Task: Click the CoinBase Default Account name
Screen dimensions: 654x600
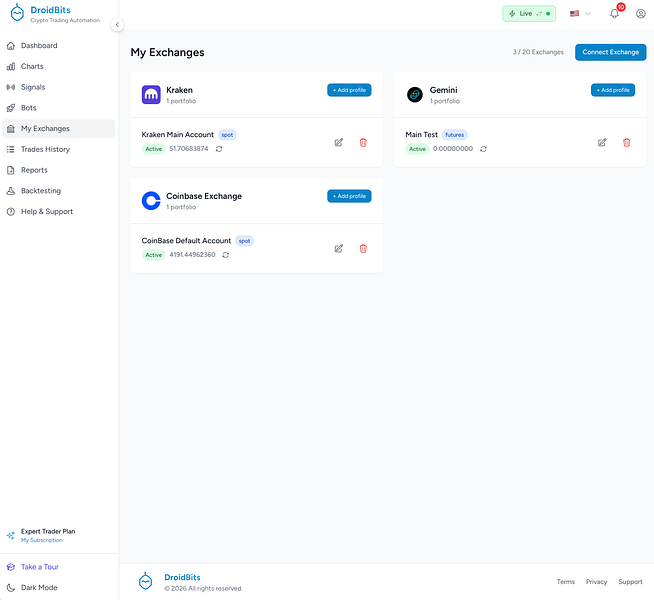Action: (x=186, y=241)
